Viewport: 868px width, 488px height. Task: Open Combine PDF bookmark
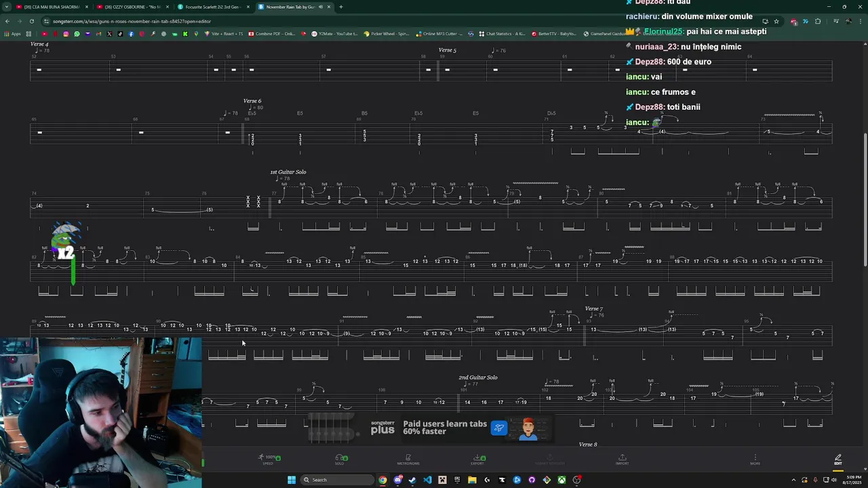pos(271,34)
